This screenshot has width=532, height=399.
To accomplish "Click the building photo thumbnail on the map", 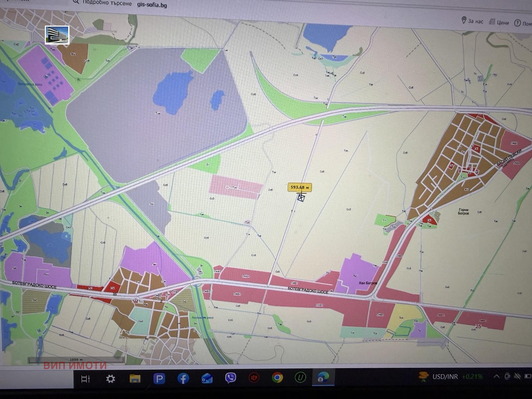I will click(57, 35).
